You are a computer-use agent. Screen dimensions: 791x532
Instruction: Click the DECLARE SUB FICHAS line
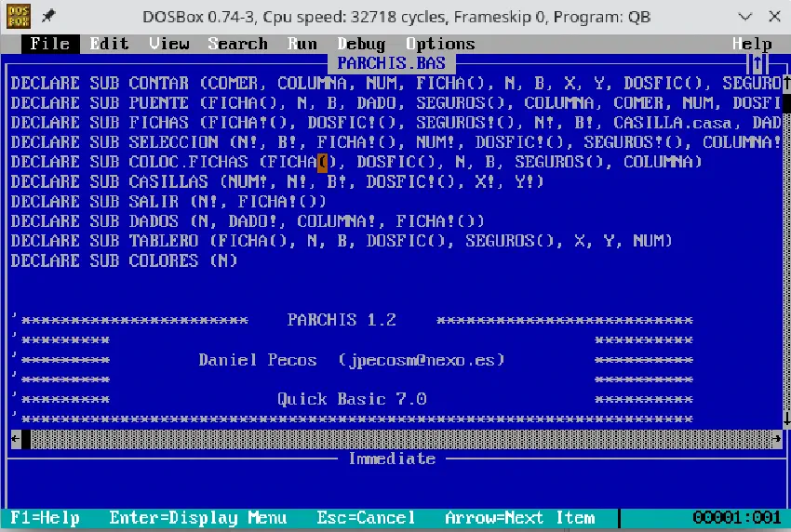pyautogui.click(x=396, y=123)
